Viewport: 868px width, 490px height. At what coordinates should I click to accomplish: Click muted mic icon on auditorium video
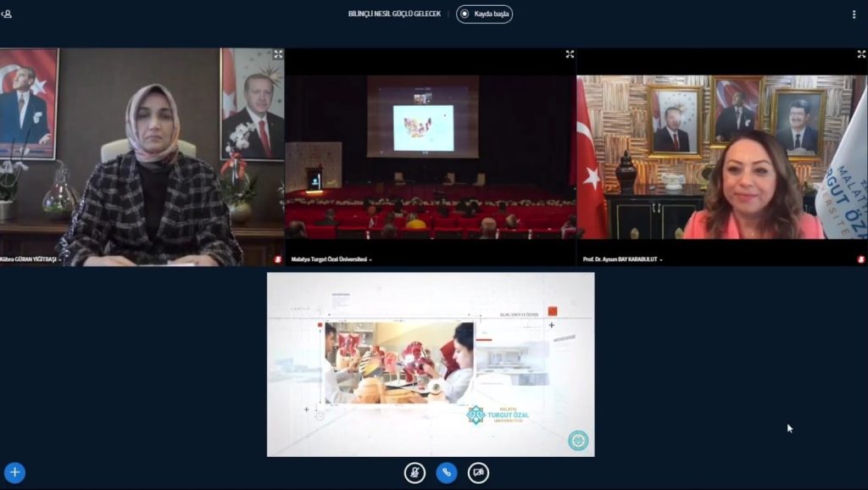point(569,259)
